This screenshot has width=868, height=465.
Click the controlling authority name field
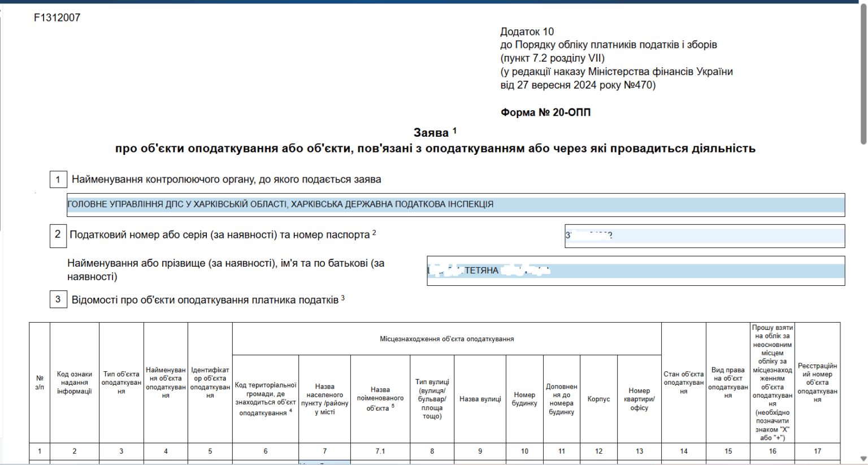pos(455,205)
